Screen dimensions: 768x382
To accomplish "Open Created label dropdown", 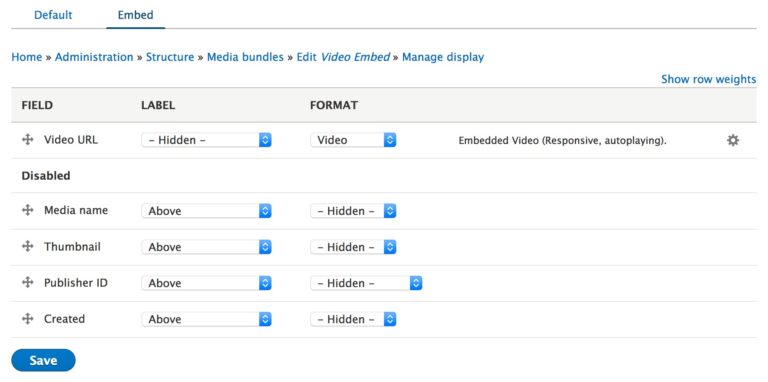I will pos(206,319).
